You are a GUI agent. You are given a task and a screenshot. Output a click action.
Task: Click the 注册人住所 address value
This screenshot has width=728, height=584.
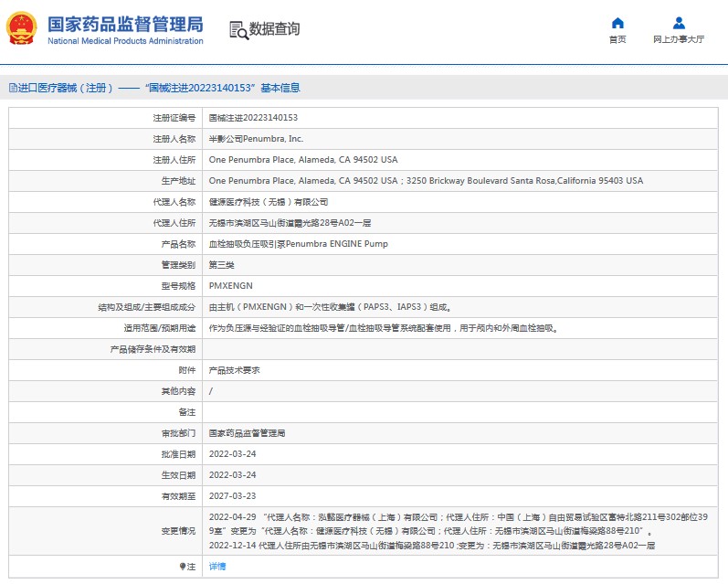[303, 160]
